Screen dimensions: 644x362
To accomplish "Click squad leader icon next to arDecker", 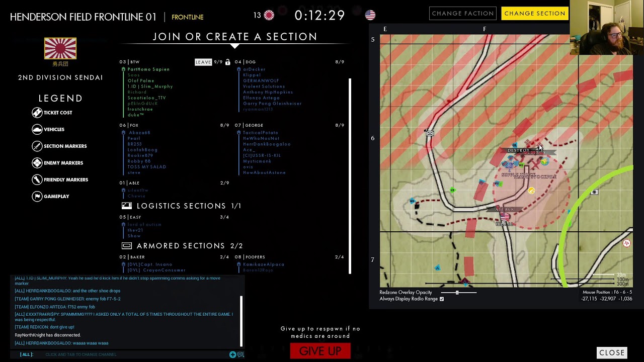I will (239, 69).
